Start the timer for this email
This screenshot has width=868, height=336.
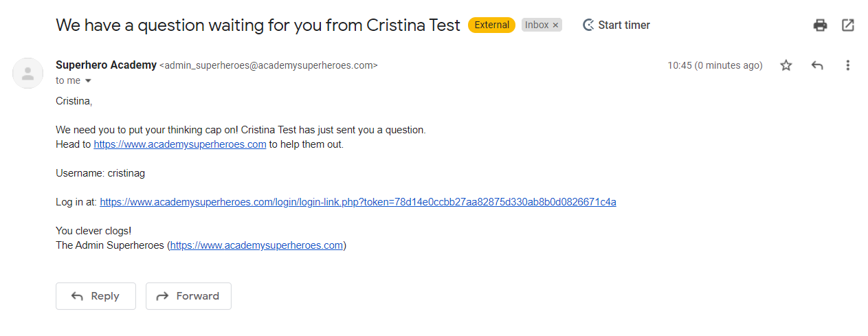(616, 25)
